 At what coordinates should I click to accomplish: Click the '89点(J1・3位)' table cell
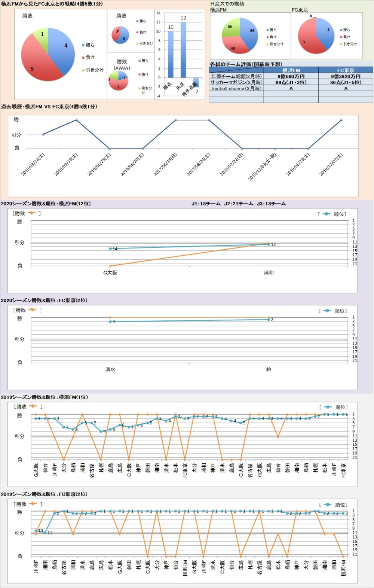tap(291, 82)
